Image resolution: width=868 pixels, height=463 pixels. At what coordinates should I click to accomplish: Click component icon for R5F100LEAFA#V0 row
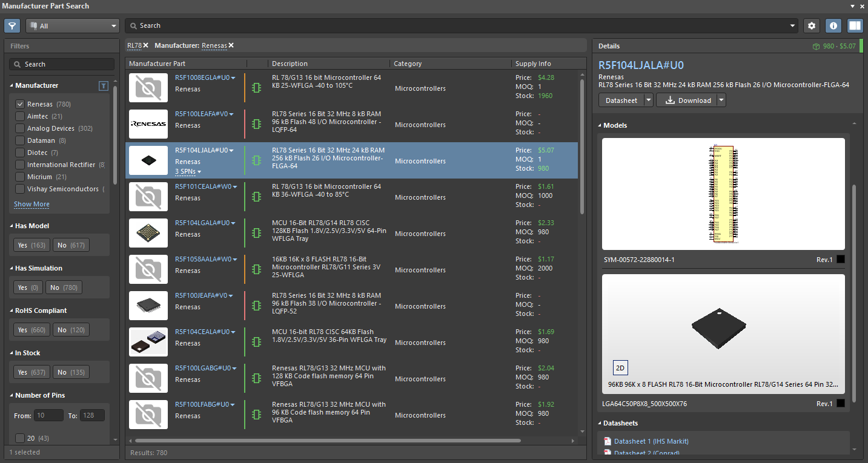(256, 124)
